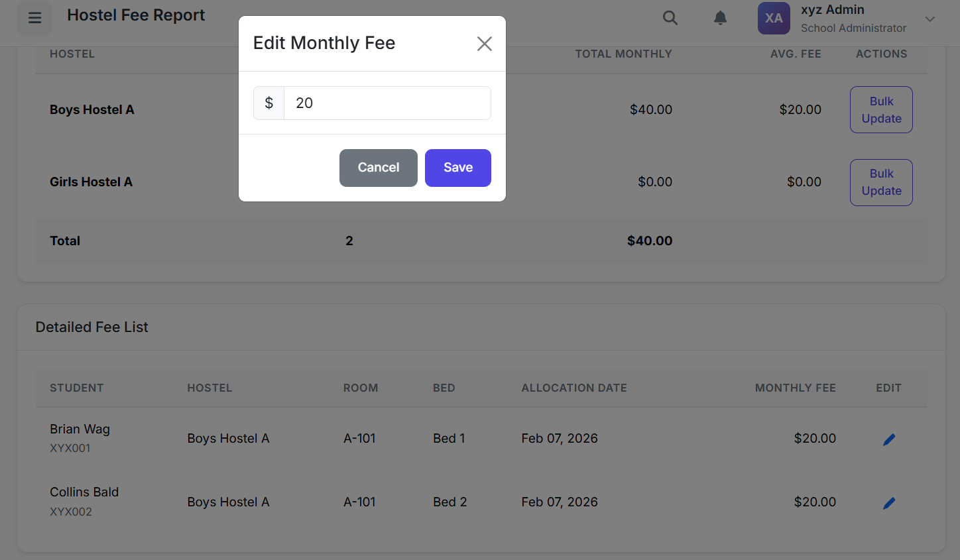Viewport: 960px width, 560px height.
Task: Click the XA user avatar
Action: click(x=774, y=18)
